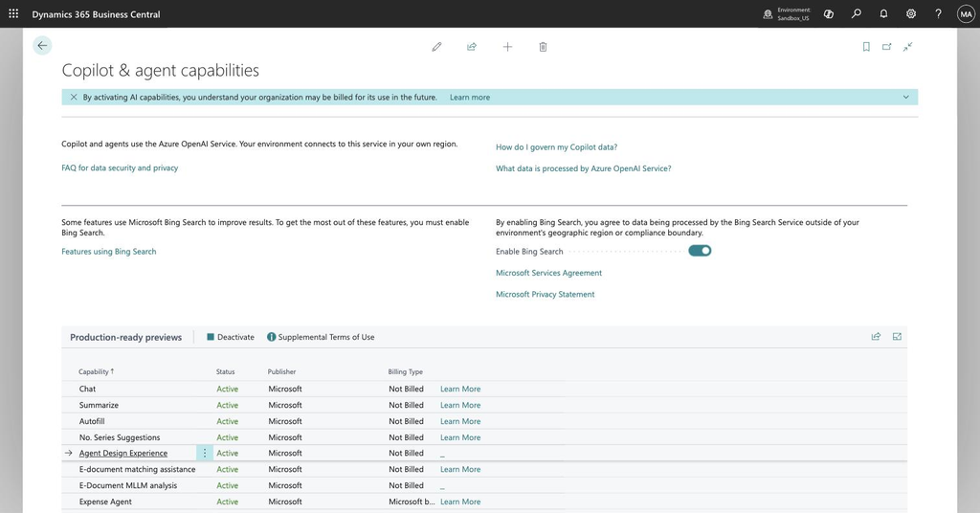Click the share icon in top toolbar
Screen dimensions: 980x513
[472, 47]
